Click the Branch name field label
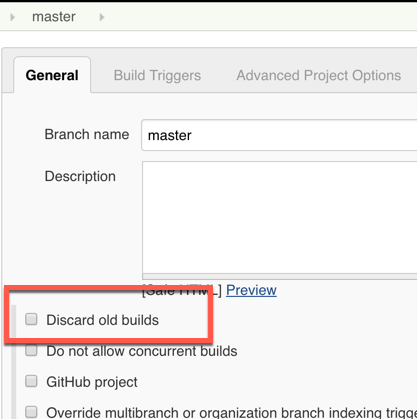 click(x=87, y=134)
